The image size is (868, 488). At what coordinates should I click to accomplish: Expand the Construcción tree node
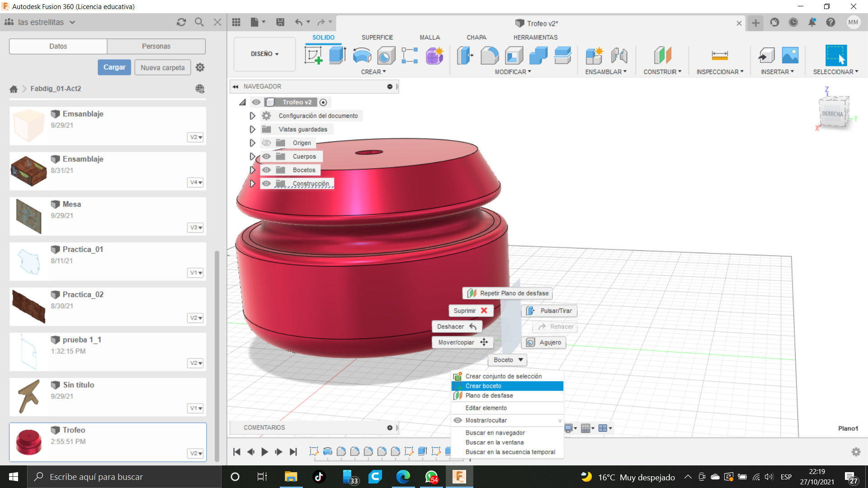tap(252, 183)
